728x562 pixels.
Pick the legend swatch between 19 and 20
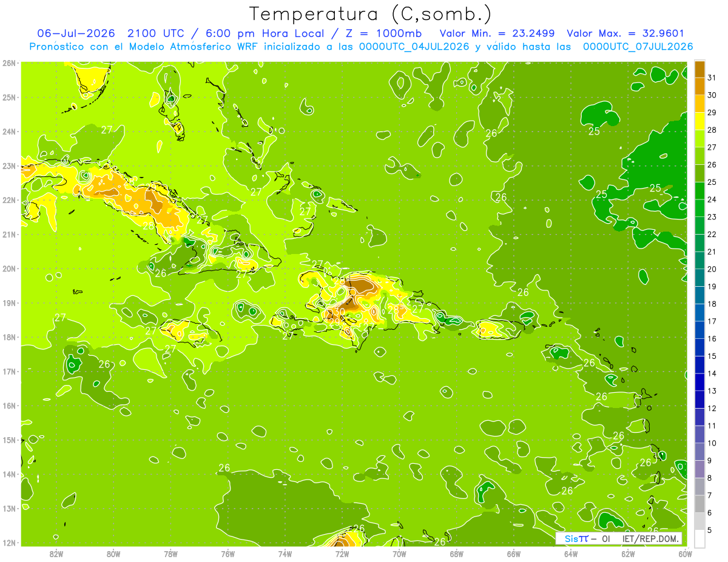[699, 278]
